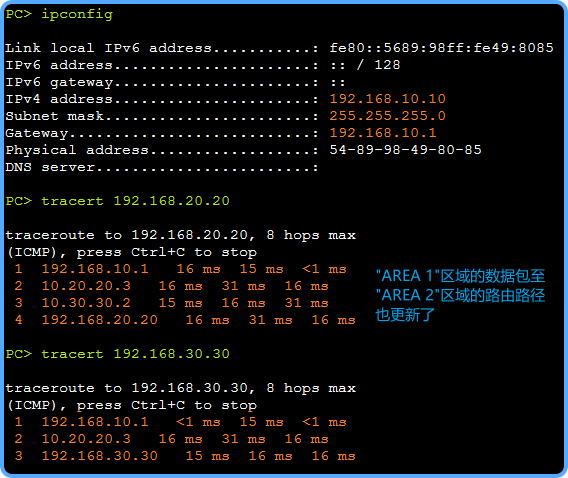Screen dimensions: 568x478
Task: Click the blue AREA 1 annotation text
Action: click(x=460, y=276)
